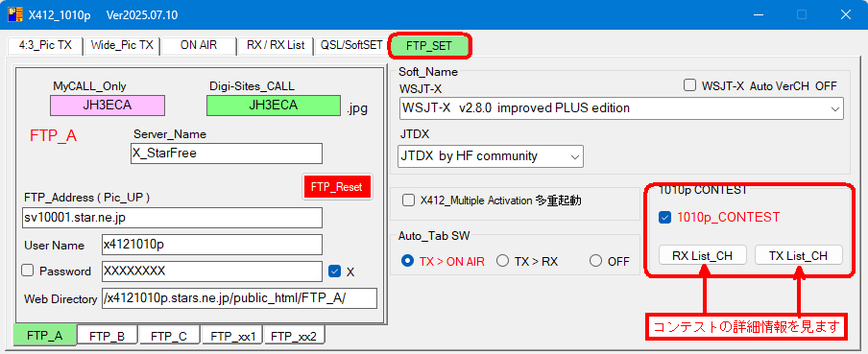Viewport: 868px width, 354px height.
Task: Click the TX List_CH button
Action: tap(799, 255)
